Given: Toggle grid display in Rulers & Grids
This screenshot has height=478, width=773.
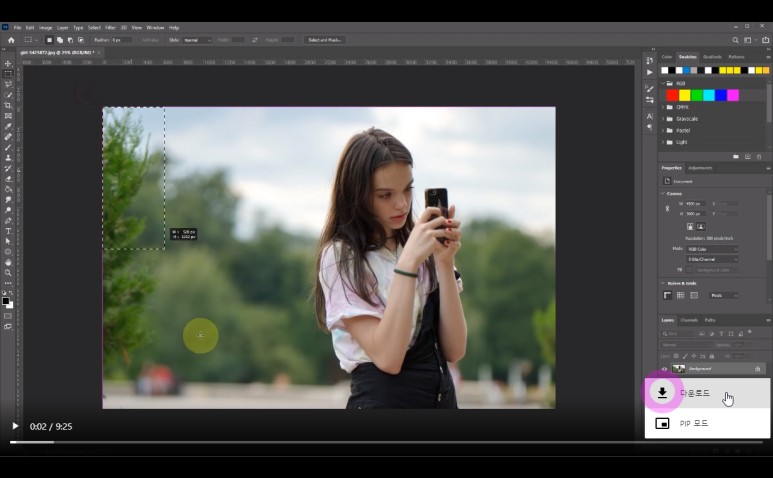Looking at the screenshot, I should click(681, 295).
